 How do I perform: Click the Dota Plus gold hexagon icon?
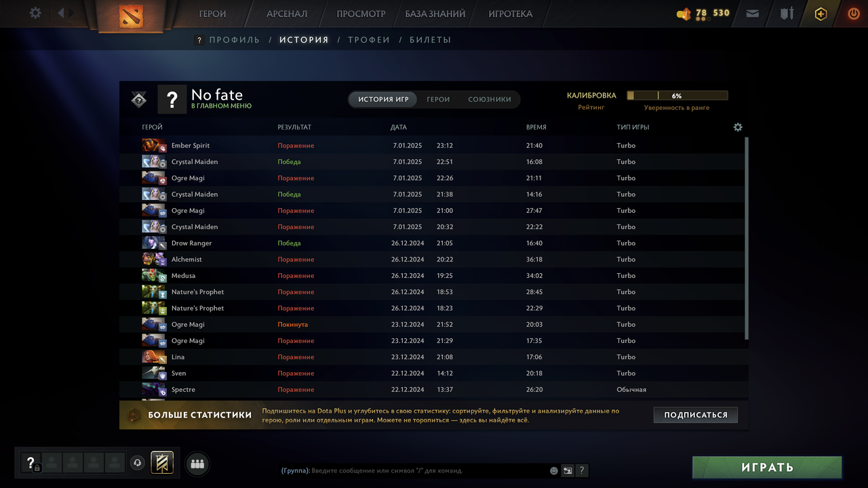[x=821, y=14]
